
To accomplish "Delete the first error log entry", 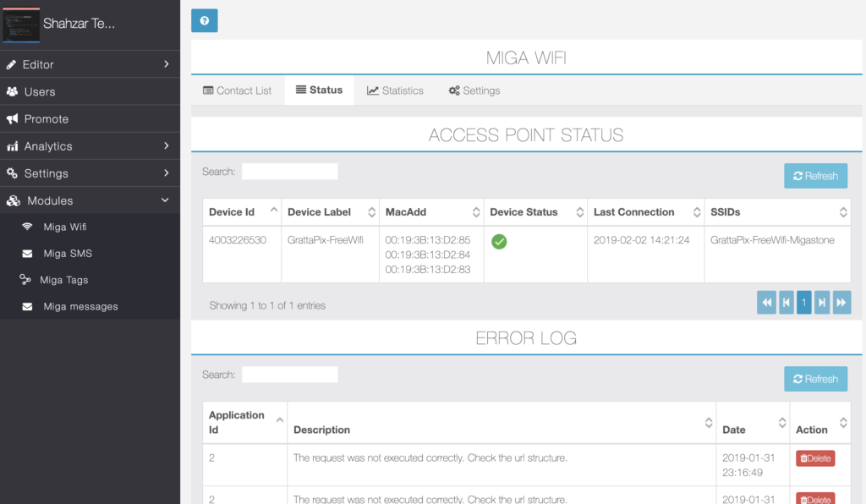I will pyautogui.click(x=814, y=458).
